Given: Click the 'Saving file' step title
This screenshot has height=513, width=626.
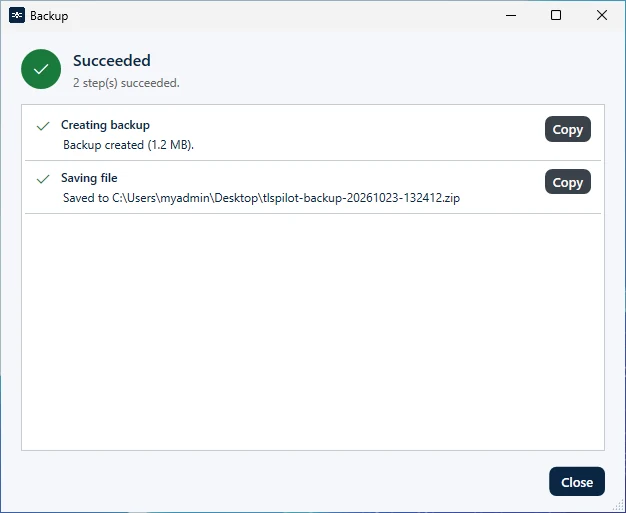Looking at the screenshot, I should (x=89, y=178).
